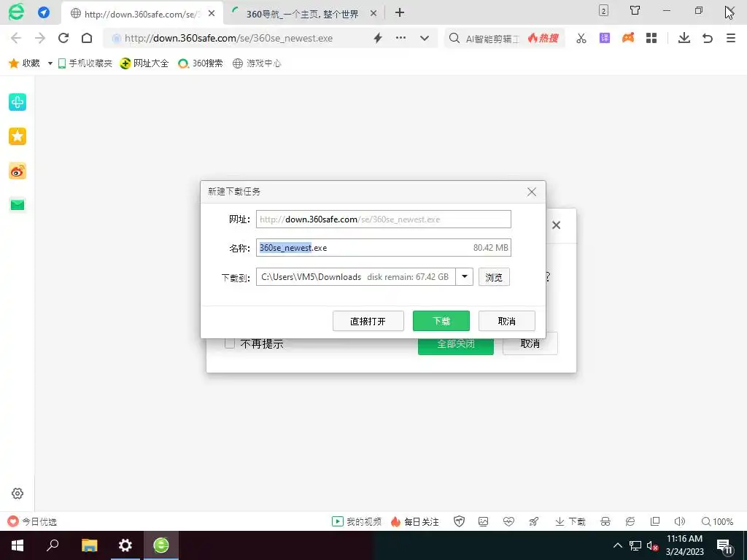
Task: Expand the favorites dropdown arrow
Action: 50,63
